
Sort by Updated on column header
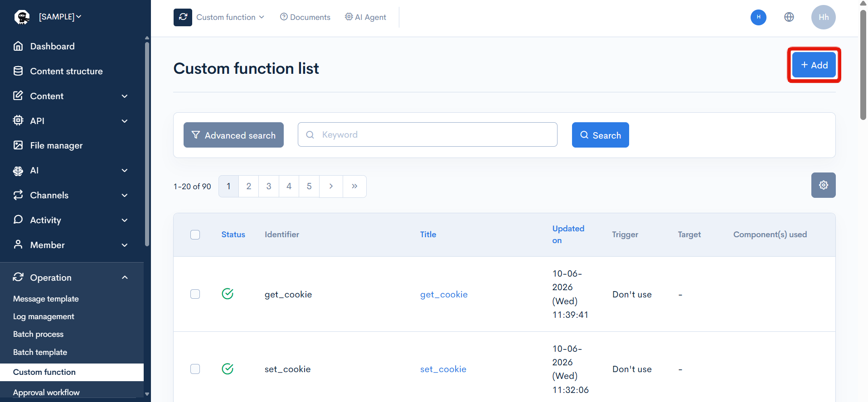(x=568, y=234)
